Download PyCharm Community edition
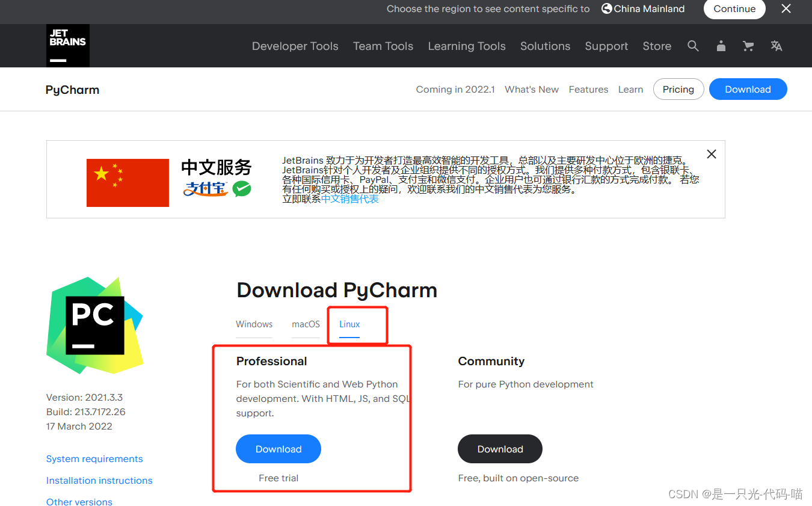Screen dimensions: 812x506 (x=500, y=449)
